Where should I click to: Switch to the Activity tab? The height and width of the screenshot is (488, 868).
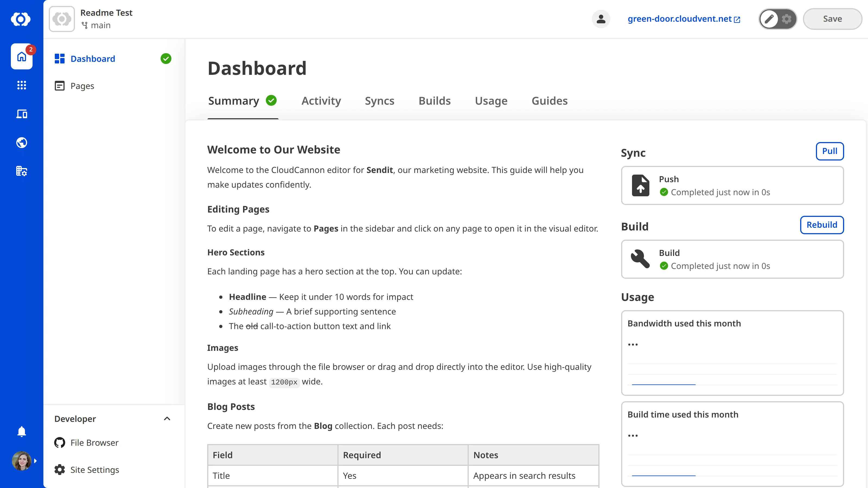(x=321, y=101)
